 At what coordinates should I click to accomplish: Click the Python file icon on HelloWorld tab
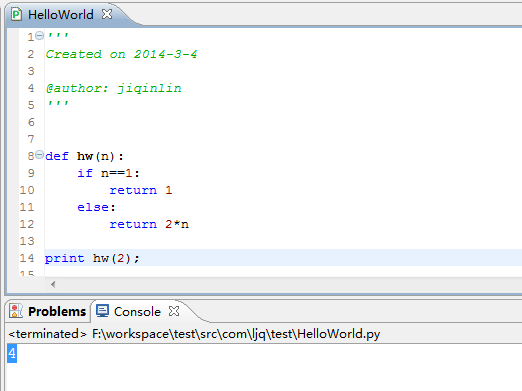point(16,15)
